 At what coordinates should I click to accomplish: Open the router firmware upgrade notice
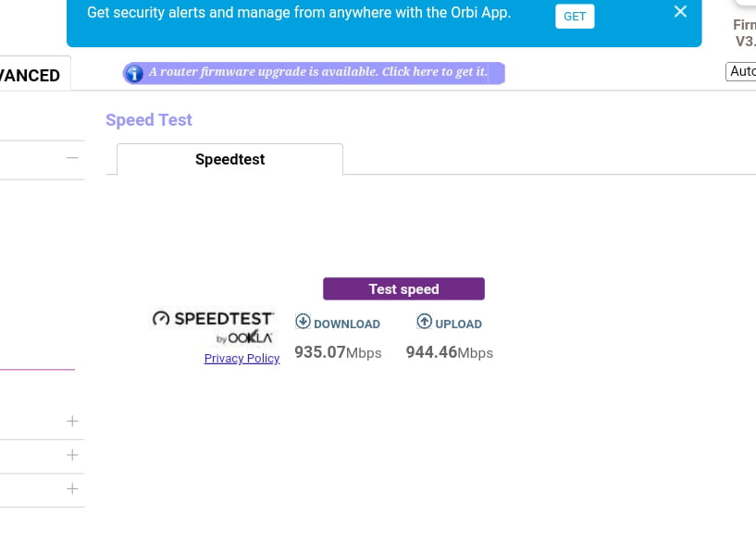pyautogui.click(x=317, y=72)
